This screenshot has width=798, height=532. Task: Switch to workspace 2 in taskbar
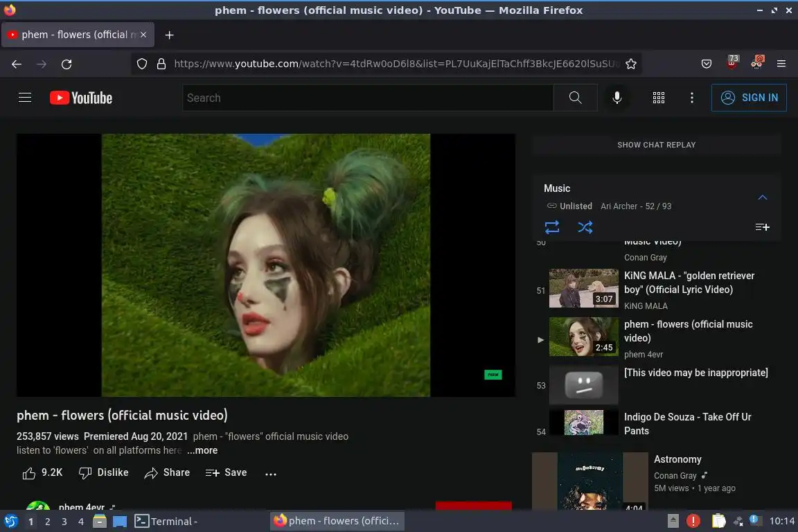tap(47, 522)
